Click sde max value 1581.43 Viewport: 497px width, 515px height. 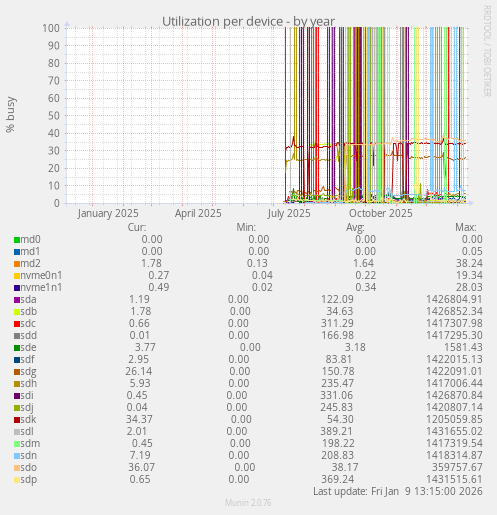(x=463, y=347)
